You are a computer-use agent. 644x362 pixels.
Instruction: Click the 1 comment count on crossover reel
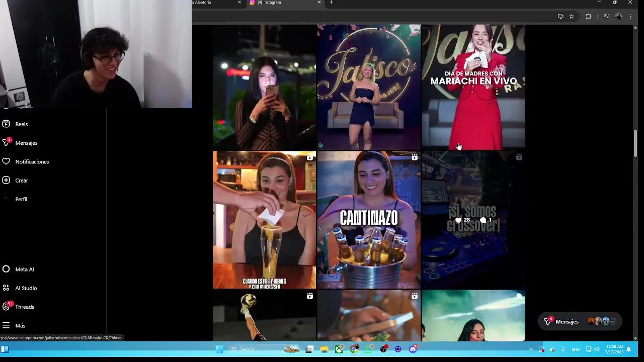point(486,220)
